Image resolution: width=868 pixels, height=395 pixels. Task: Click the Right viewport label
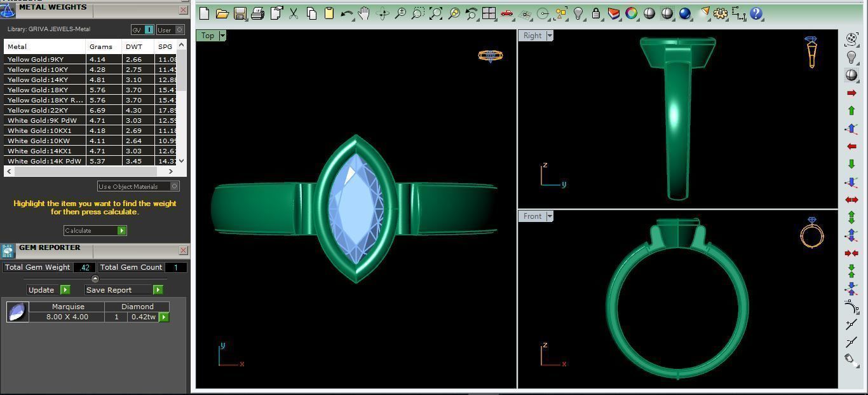click(532, 36)
